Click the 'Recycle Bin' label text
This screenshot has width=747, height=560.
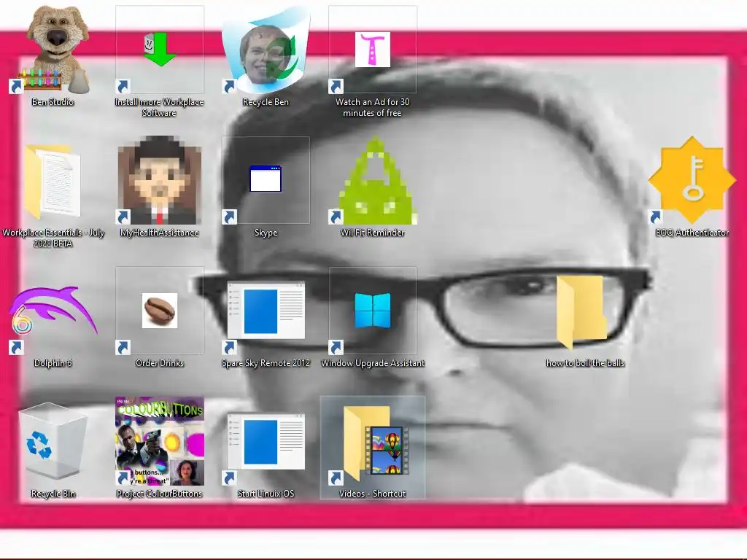[x=53, y=494]
